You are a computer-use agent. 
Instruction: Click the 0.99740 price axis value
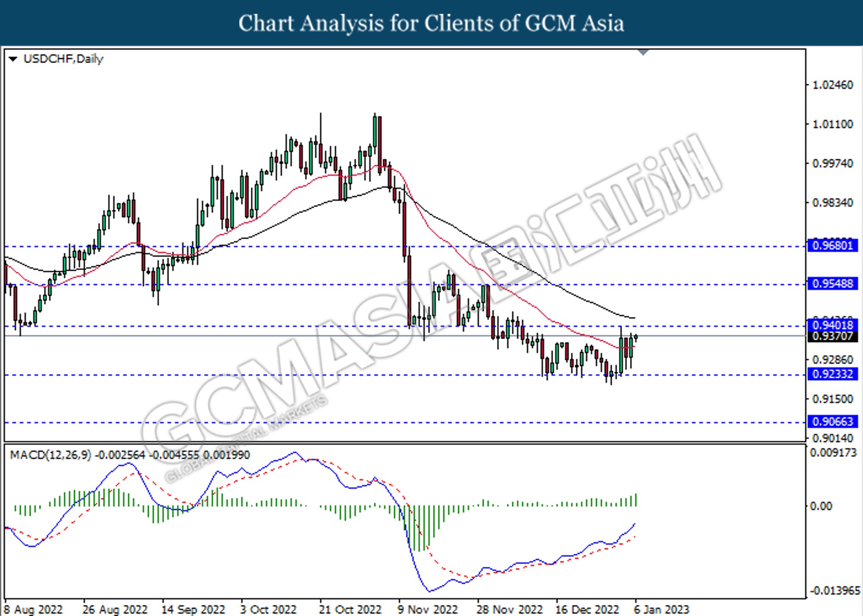[833, 163]
